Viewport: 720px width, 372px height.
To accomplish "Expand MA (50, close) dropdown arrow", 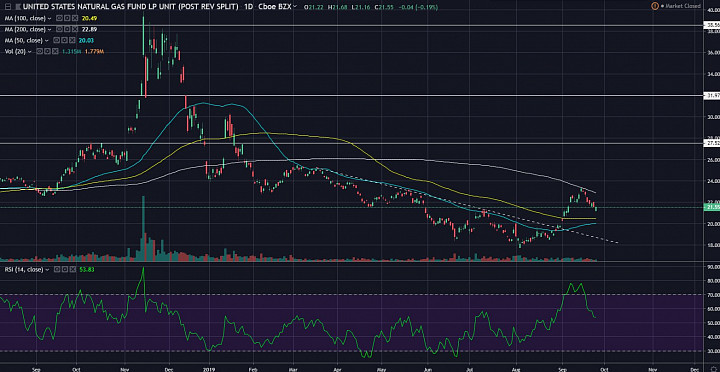I will [46, 40].
